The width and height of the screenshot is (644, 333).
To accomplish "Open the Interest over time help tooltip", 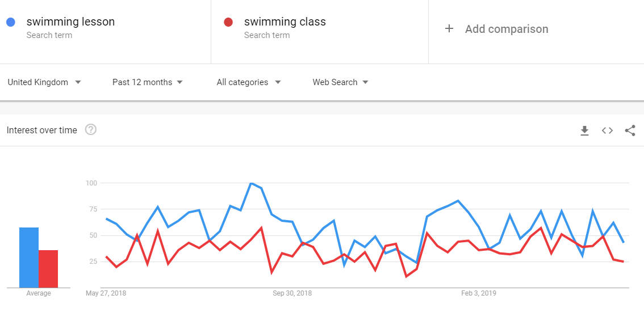I will coord(91,130).
